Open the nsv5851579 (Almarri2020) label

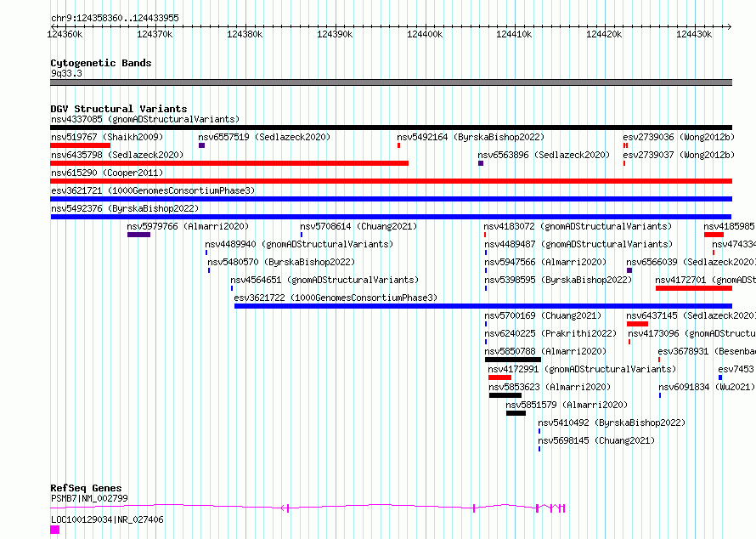567,405
